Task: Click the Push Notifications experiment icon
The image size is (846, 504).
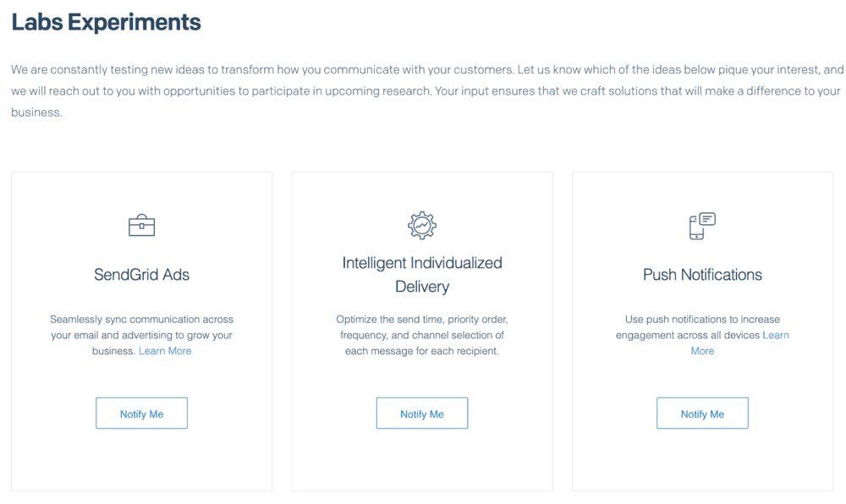Action: tap(702, 225)
